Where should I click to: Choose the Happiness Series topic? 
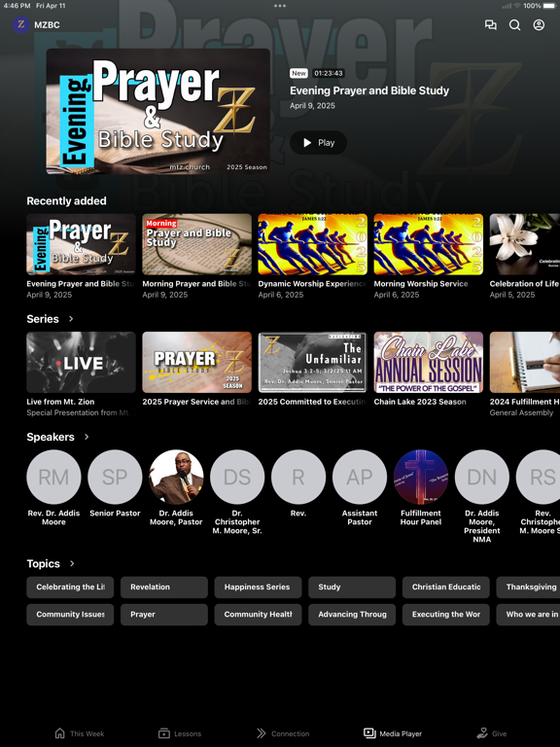click(x=258, y=587)
